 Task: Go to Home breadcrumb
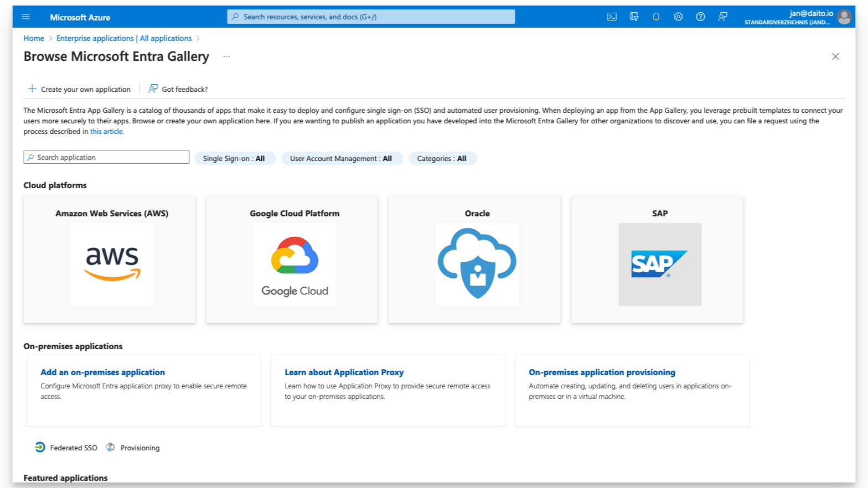(x=34, y=38)
